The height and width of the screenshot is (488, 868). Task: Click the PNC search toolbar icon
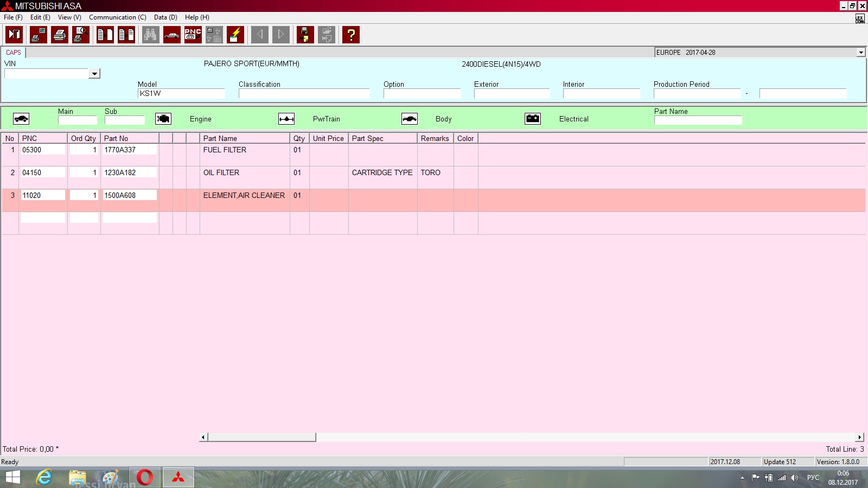pyautogui.click(x=193, y=35)
